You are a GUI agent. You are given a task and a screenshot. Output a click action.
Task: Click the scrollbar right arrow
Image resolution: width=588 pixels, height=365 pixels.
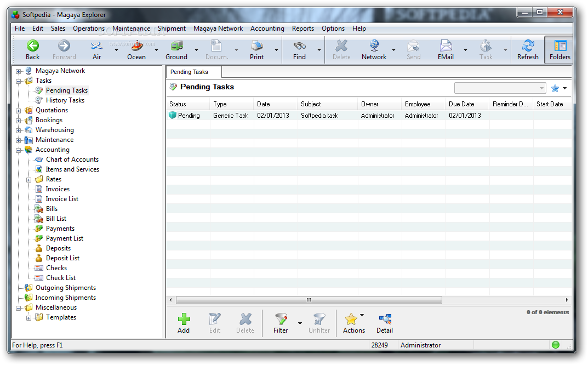(x=567, y=300)
